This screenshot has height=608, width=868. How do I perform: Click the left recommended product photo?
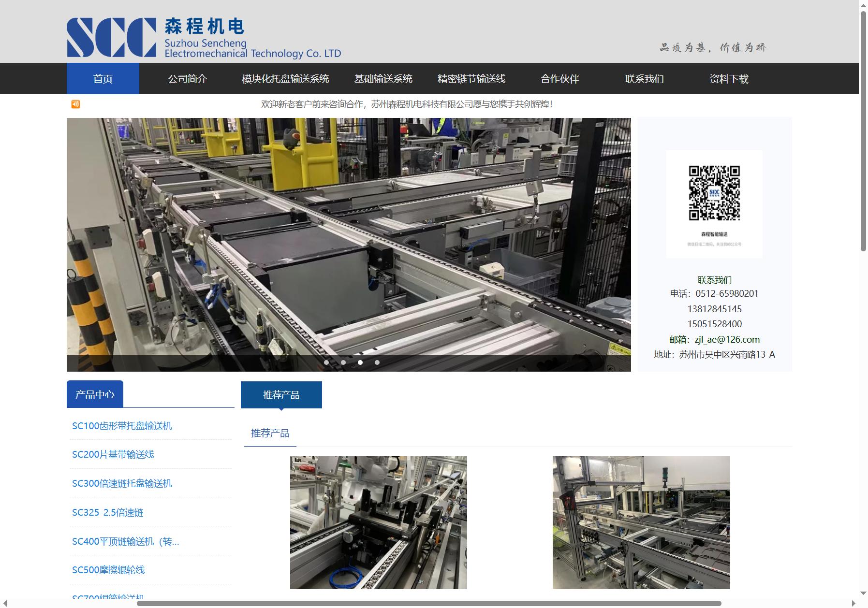[x=379, y=522]
